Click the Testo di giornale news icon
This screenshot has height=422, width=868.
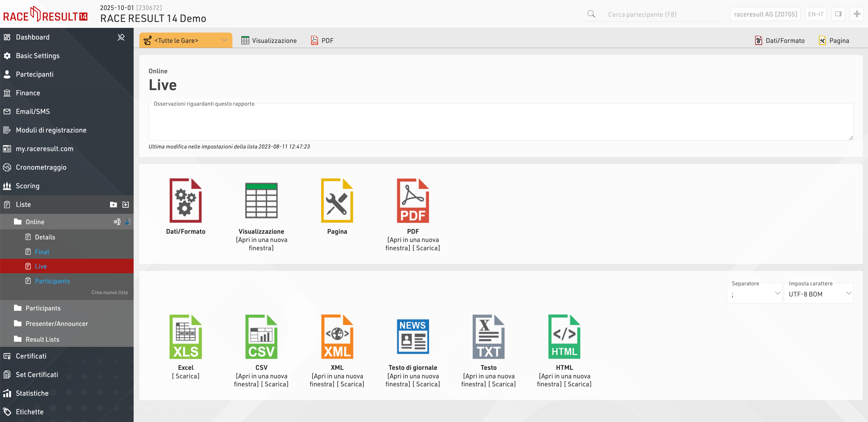click(x=413, y=337)
